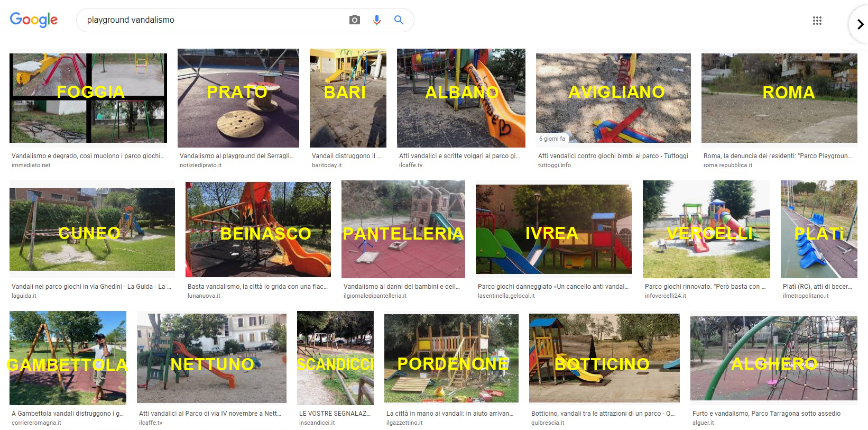868x430 pixels.
Task: Expand the side panel chevron arrow
Action: pos(860,24)
